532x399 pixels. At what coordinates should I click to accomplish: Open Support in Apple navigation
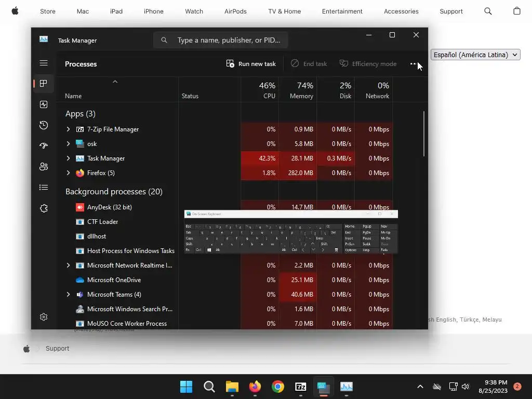click(x=451, y=11)
